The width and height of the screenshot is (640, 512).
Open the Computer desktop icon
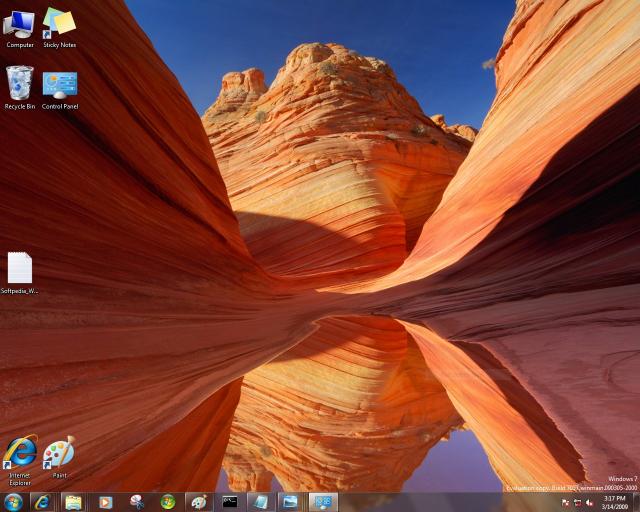(x=20, y=24)
